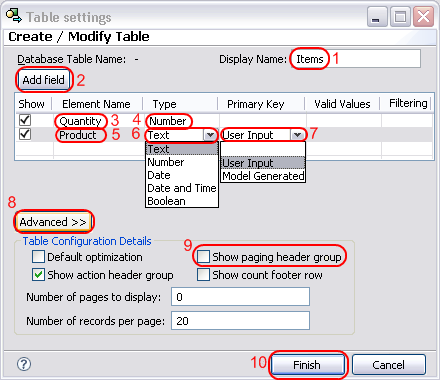Click the Show column header
The width and height of the screenshot is (440, 380).
tap(32, 104)
